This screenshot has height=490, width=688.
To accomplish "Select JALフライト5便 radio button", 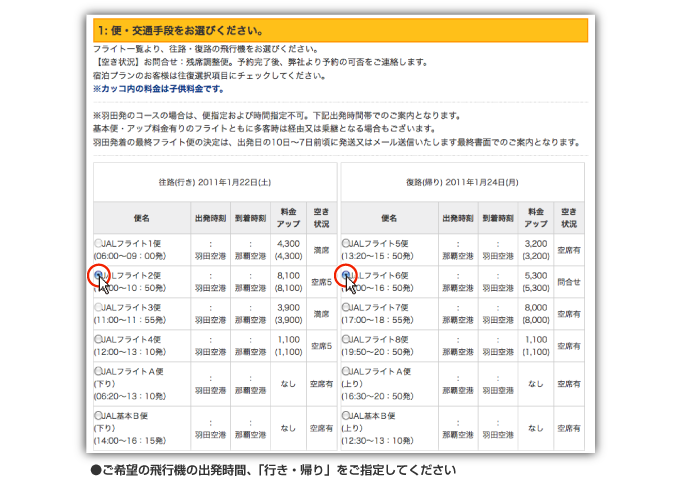I will [346, 243].
